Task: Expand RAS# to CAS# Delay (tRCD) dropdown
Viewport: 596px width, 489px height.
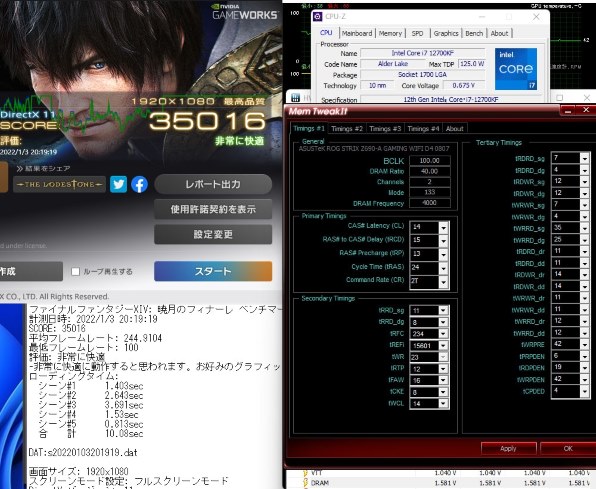Action: [443, 241]
